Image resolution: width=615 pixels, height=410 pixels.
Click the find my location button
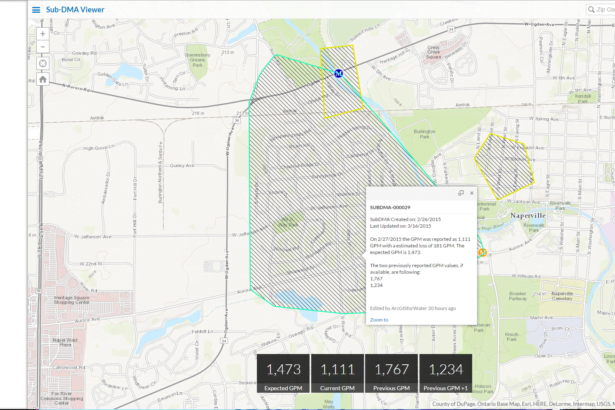pos(42,63)
